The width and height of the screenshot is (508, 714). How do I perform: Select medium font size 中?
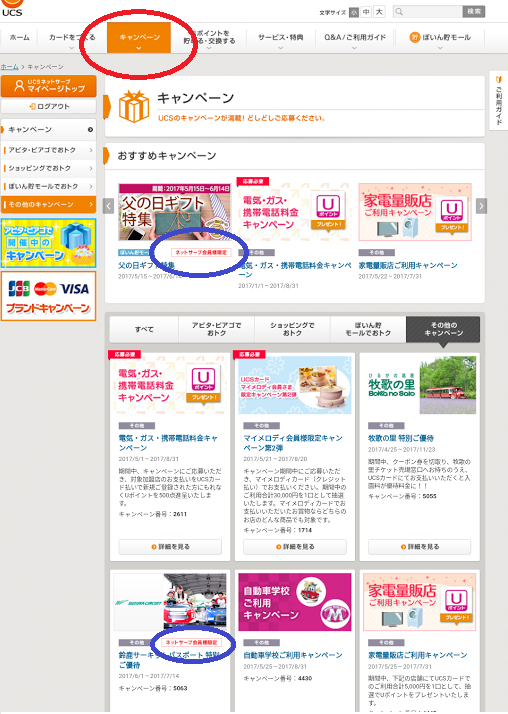[366, 12]
